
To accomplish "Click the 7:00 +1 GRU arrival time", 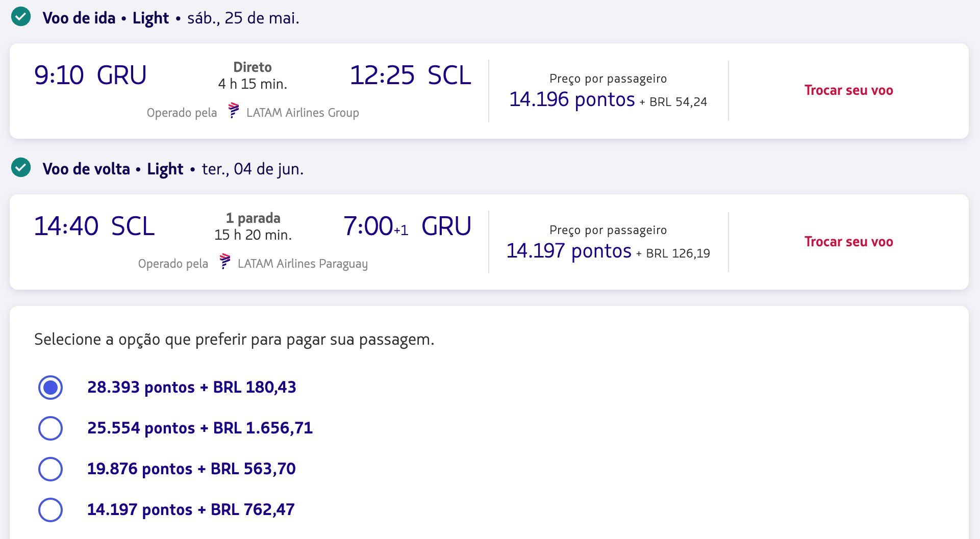I will [x=407, y=226].
